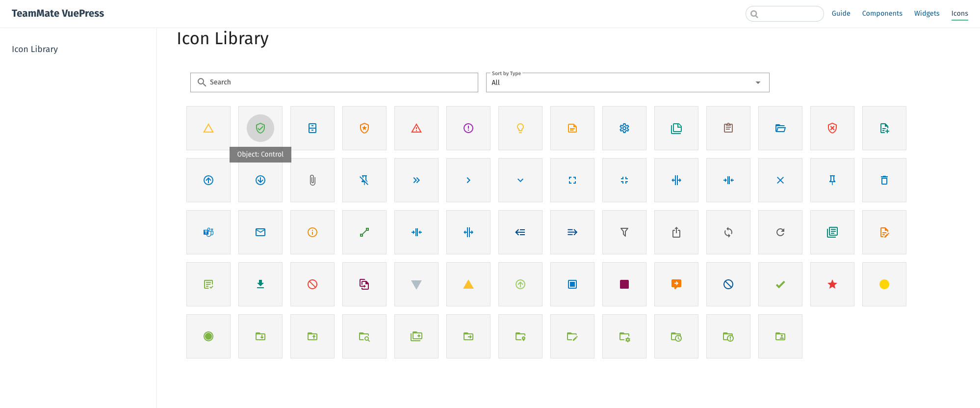Screen dimensions: 980x408
Task: Click the blue gear settings icon
Action: click(624, 128)
